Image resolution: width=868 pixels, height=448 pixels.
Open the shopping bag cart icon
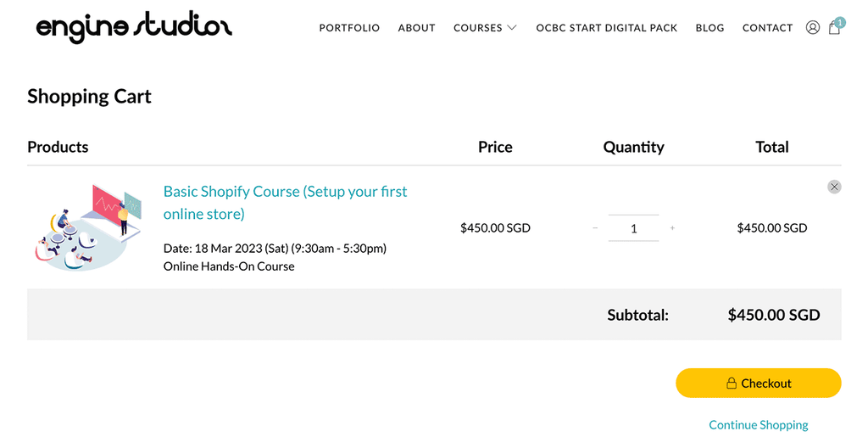pyautogui.click(x=834, y=28)
